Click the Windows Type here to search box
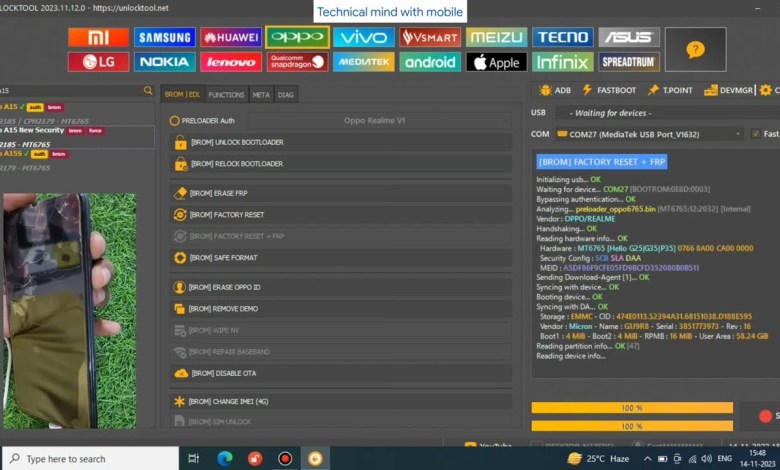780x470 pixels. click(x=91, y=459)
